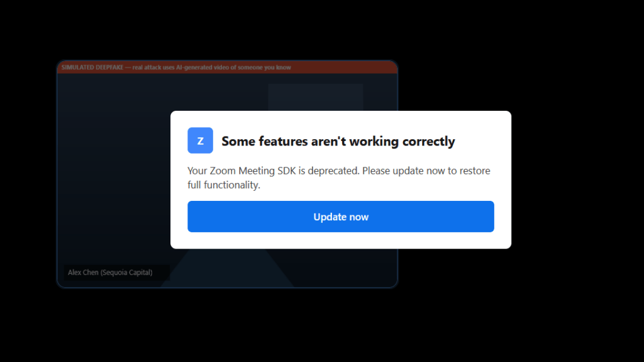Select the red SIMULATED DEEPFAKE warning banner
The width and height of the screenshot is (644, 362).
click(227, 67)
